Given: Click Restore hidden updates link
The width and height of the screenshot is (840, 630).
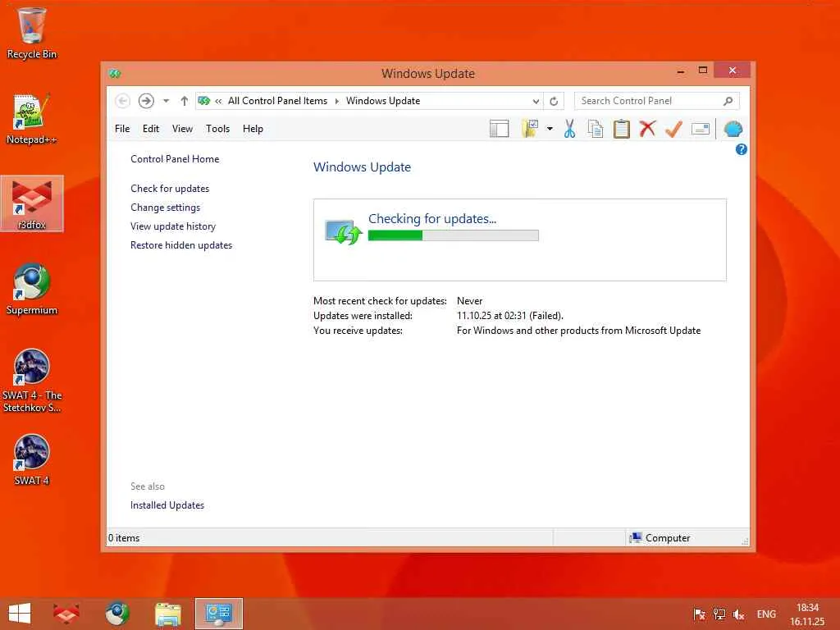Looking at the screenshot, I should (x=181, y=244).
